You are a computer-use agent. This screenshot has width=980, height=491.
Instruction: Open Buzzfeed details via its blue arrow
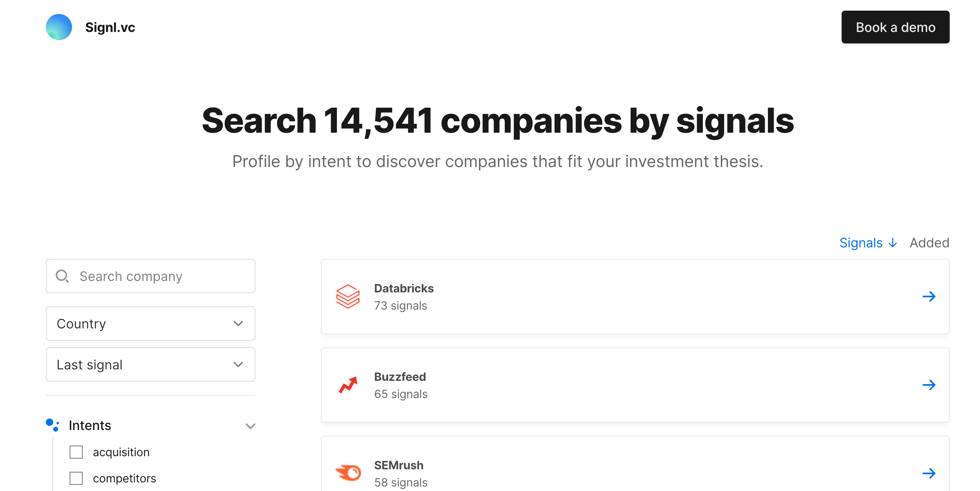tap(929, 385)
